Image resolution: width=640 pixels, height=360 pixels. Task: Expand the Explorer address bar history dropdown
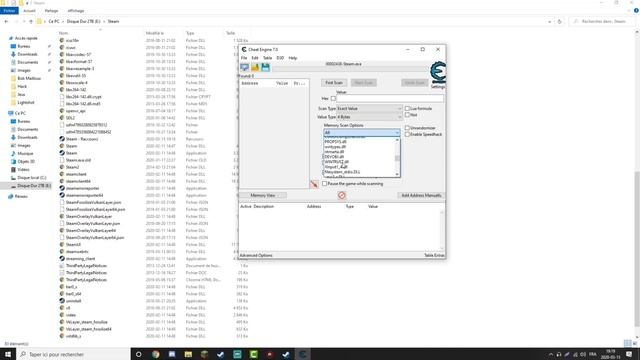pyautogui.click(x=549, y=21)
